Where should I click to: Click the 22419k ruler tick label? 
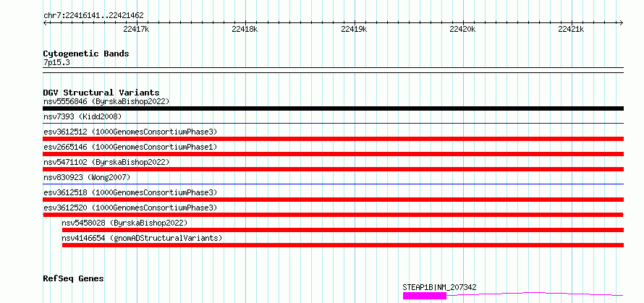[x=354, y=29]
